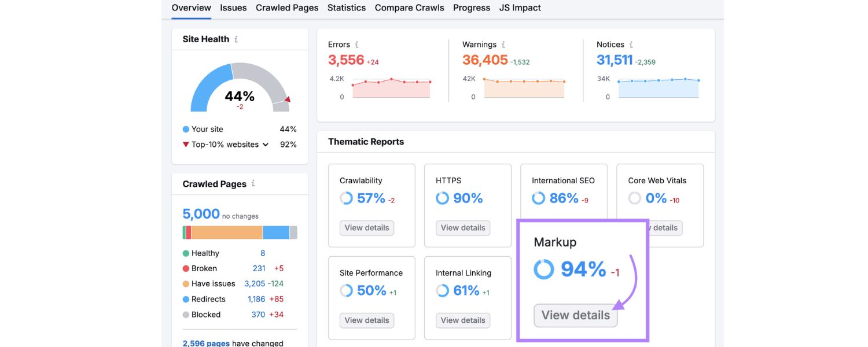View details for Site Performance
This screenshot has width=868, height=347.
366,320
